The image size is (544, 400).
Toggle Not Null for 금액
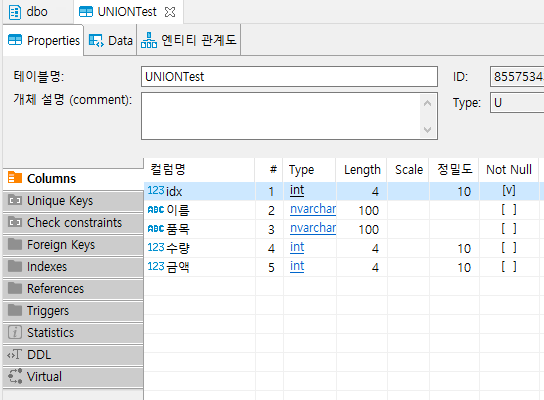pos(509,266)
